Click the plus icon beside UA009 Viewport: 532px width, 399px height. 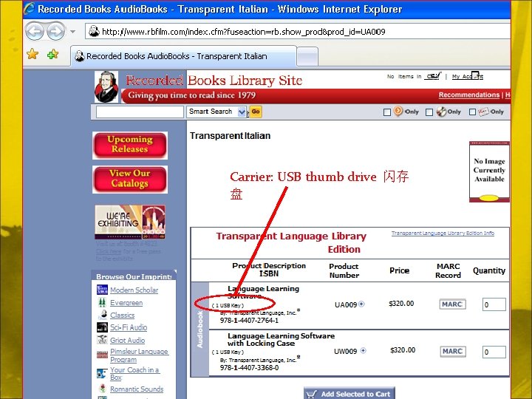point(361,304)
